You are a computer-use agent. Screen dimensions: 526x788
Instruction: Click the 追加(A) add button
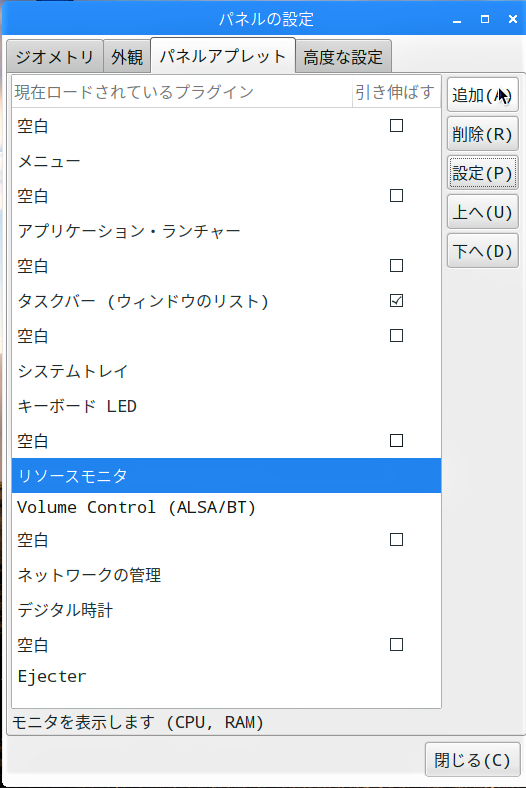[482, 94]
